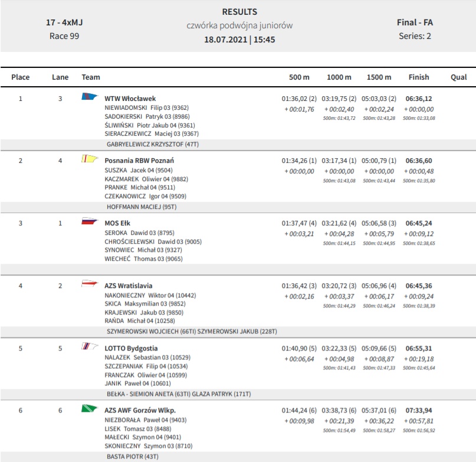Click the MOS Ełk red-blue blade icon

[x=90, y=221]
